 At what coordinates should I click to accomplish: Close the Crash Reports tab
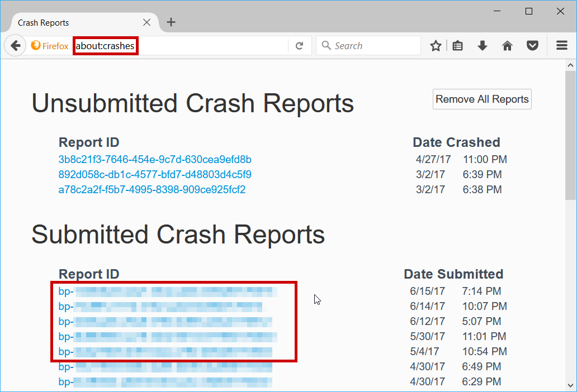(146, 23)
